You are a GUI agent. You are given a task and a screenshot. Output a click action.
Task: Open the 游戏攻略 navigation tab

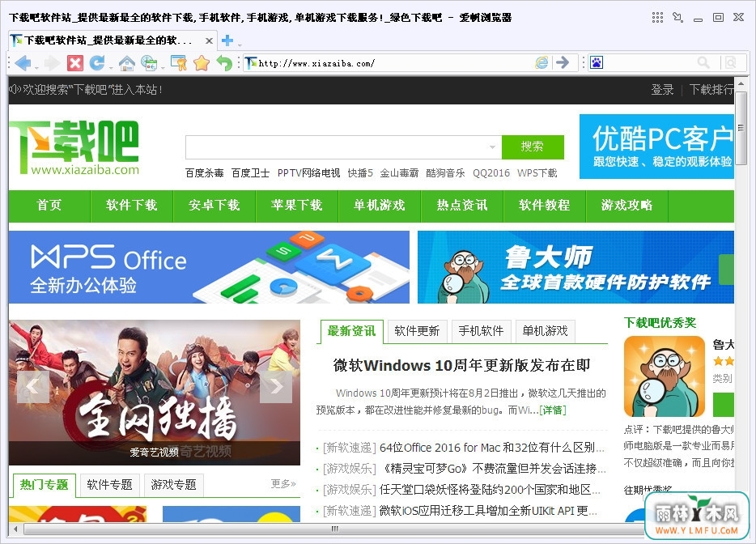click(x=626, y=206)
